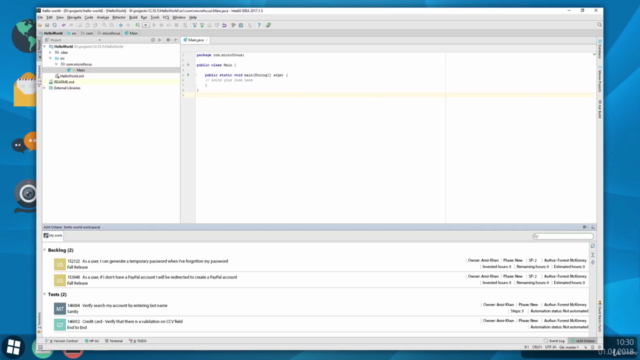Image resolution: width=640 pixels, height=360 pixels.
Task: Open the Edit menu
Action: [x=49, y=18]
